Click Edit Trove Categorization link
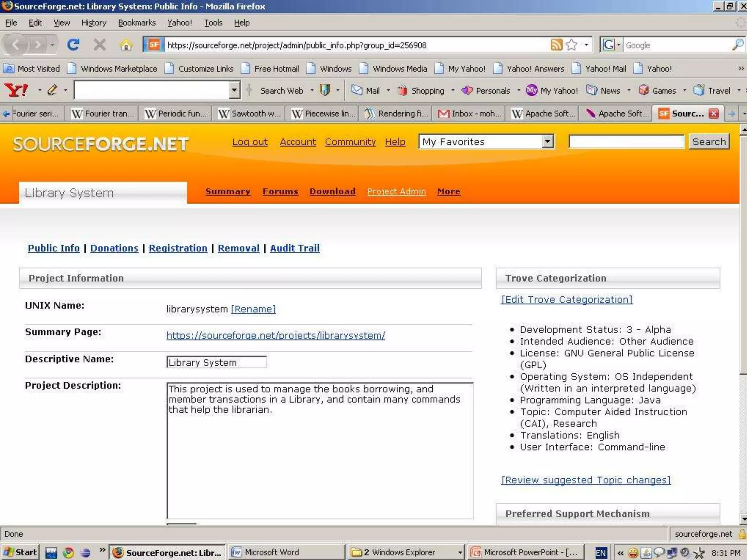The height and width of the screenshot is (560, 747). [x=567, y=299]
